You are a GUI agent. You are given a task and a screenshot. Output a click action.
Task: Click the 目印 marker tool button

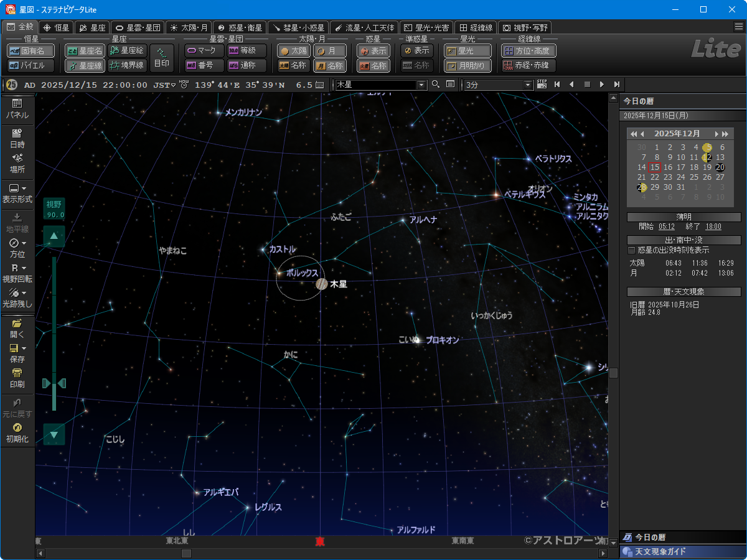tap(161, 58)
